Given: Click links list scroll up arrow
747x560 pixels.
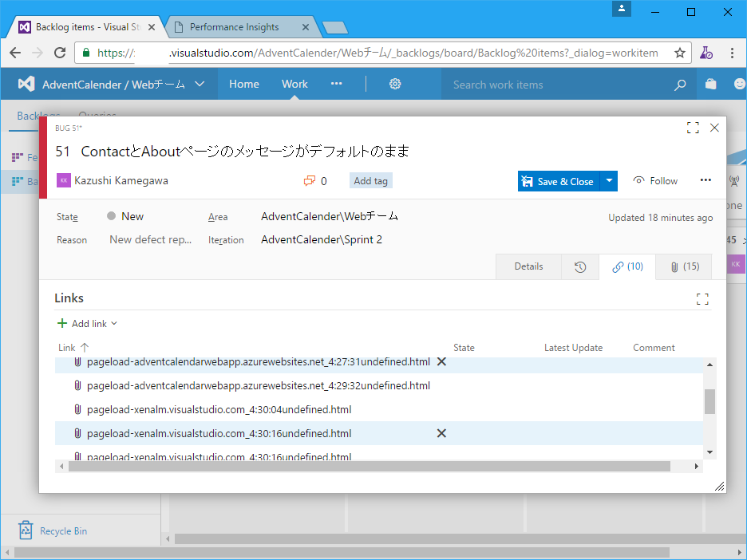Looking at the screenshot, I should click(709, 365).
